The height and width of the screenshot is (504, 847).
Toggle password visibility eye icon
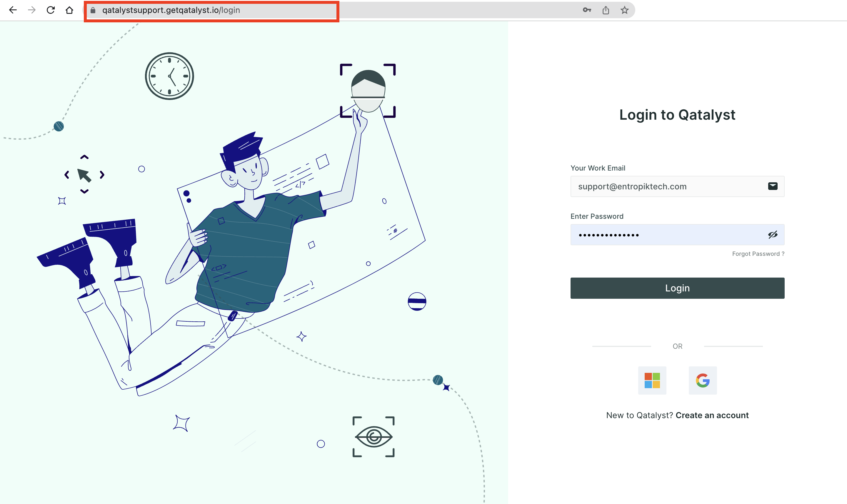[773, 235]
